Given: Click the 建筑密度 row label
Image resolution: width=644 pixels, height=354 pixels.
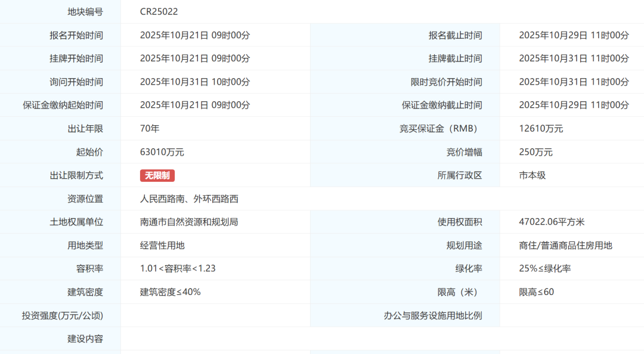Looking at the screenshot, I should point(85,292).
